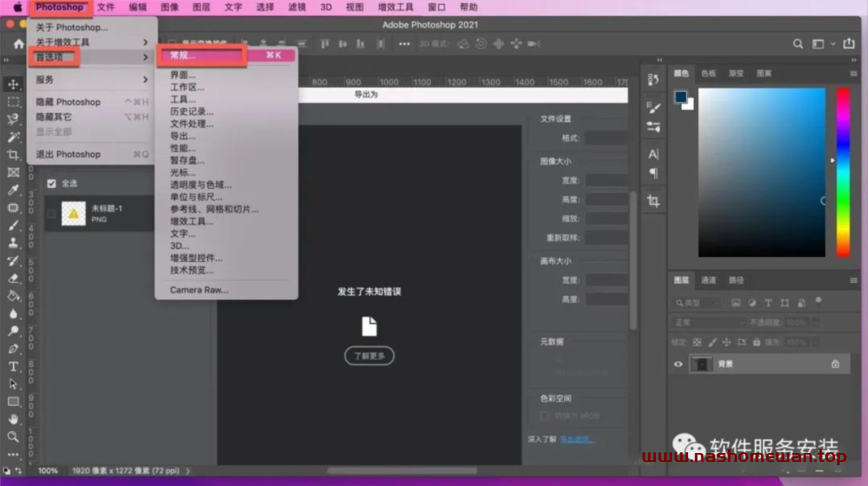The width and height of the screenshot is (868, 486).
Task: Select the Magic Wand tool
Action: (14, 137)
